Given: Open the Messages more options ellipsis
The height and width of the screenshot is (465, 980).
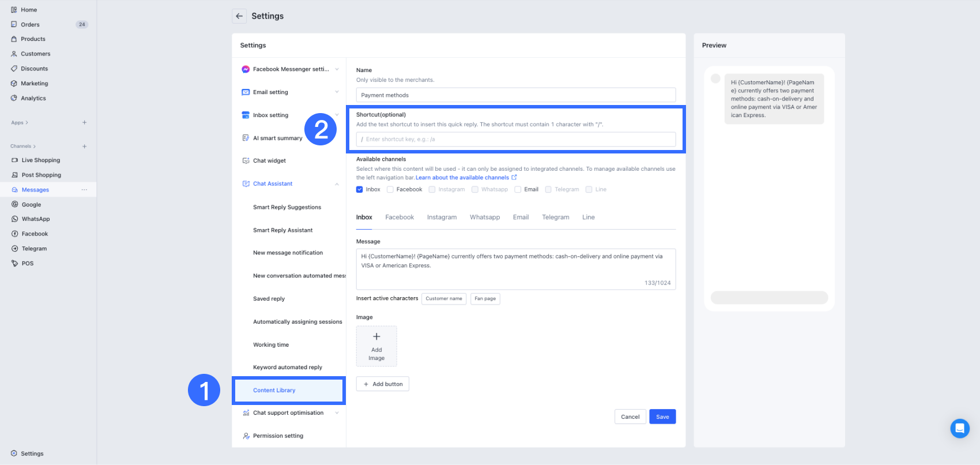Looking at the screenshot, I should 84,190.
